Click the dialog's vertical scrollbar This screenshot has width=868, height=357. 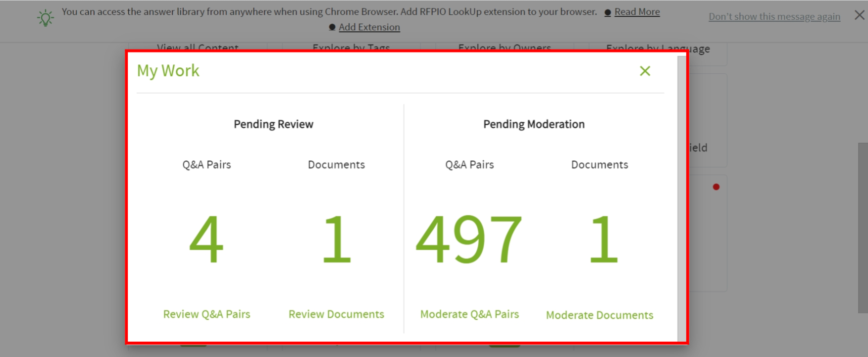(x=681, y=198)
